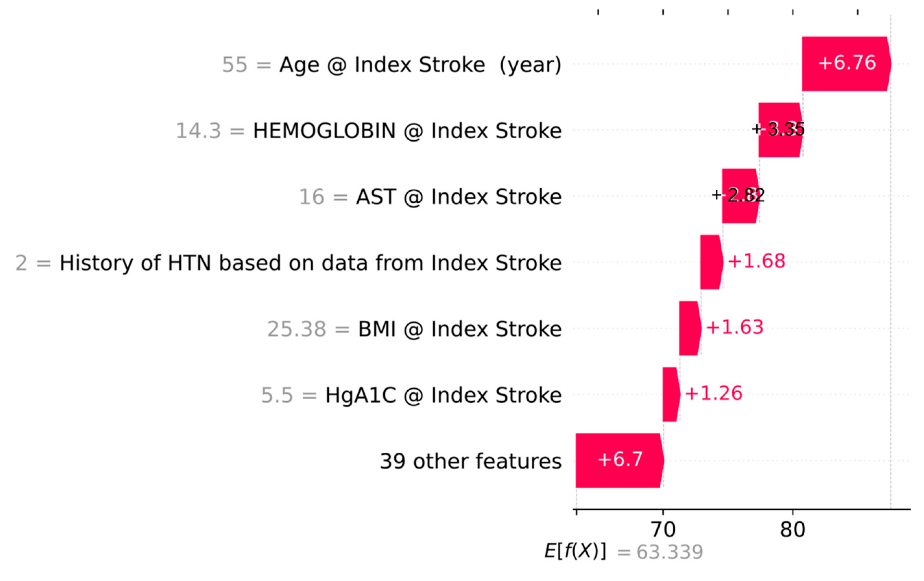
Task: Click the AST @ Index Stroke label
Action: tap(458, 197)
